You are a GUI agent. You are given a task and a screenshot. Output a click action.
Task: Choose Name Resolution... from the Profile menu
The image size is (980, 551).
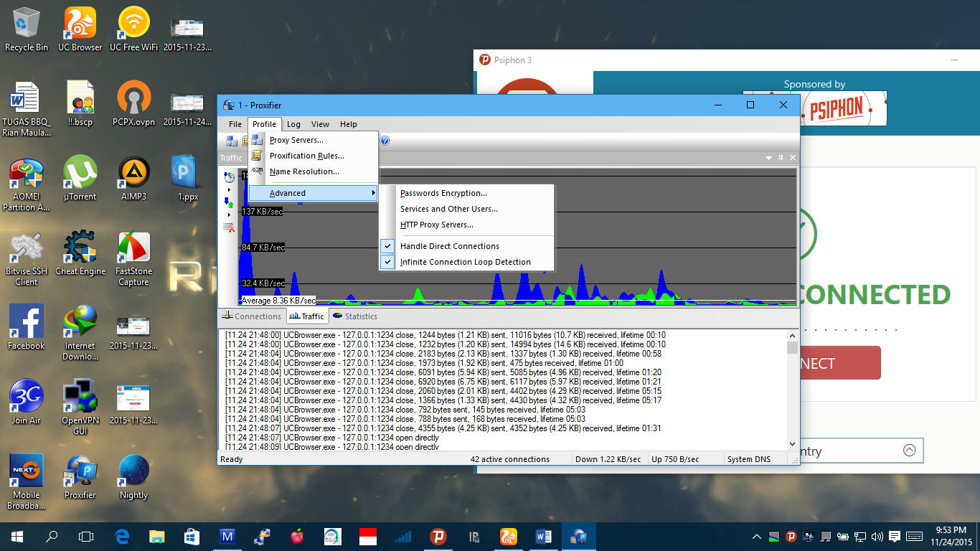pyautogui.click(x=313, y=171)
